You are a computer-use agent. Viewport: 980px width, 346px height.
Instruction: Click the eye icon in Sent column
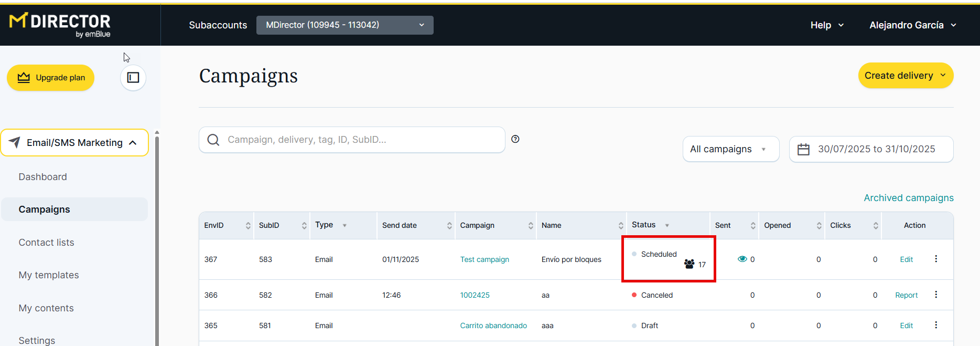(x=742, y=259)
